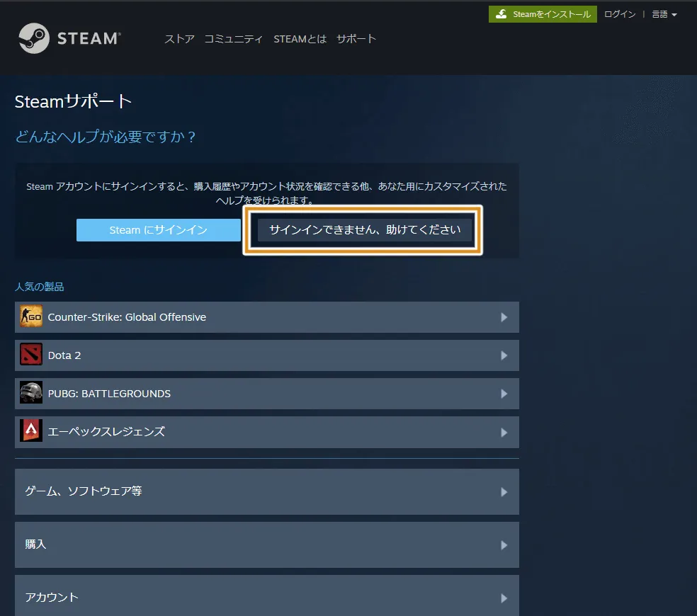Select コミュニティ in the navigation bar
The image size is (697, 616).
(x=234, y=39)
